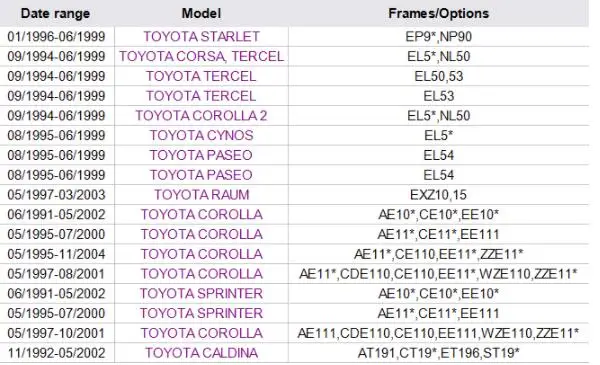
Task: Select the TOYOTA COROLLA 2 link
Action: click(201, 116)
